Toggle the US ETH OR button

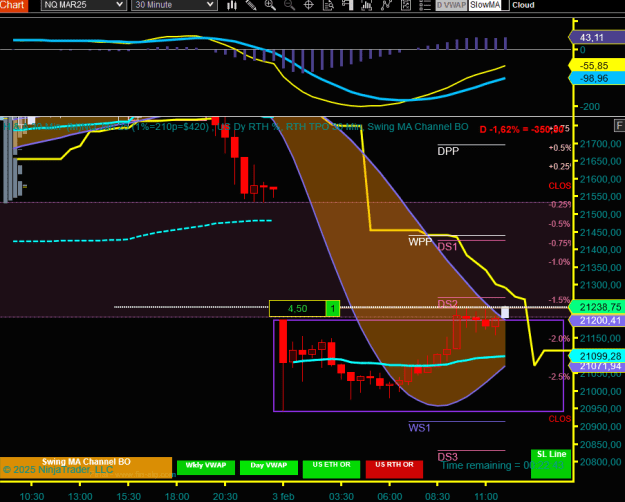coord(331,469)
